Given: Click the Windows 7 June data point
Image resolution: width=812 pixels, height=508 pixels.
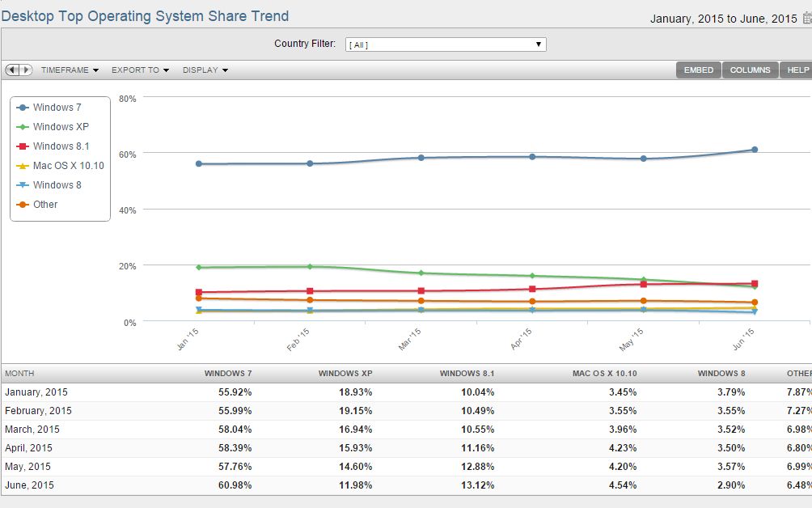Looking at the screenshot, I should click(755, 150).
